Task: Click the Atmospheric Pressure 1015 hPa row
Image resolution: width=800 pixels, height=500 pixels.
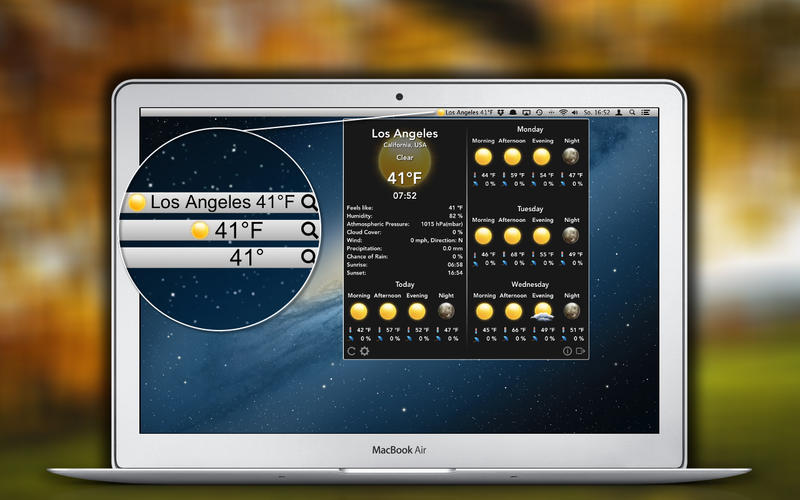Action: click(x=405, y=224)
